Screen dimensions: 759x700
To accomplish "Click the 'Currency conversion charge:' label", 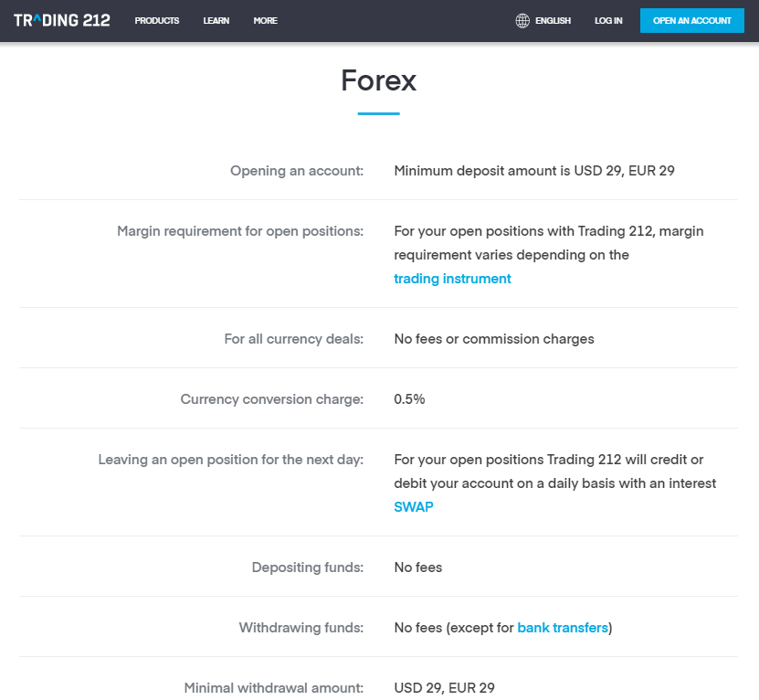I will pyautogui.click(x=272, y=399).
